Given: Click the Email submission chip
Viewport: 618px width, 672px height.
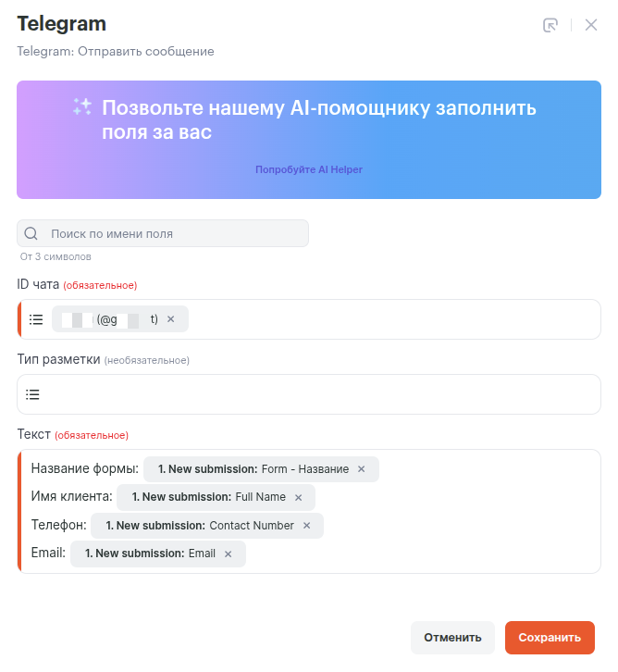Looking at the screenshot, I should coord(150,554).
